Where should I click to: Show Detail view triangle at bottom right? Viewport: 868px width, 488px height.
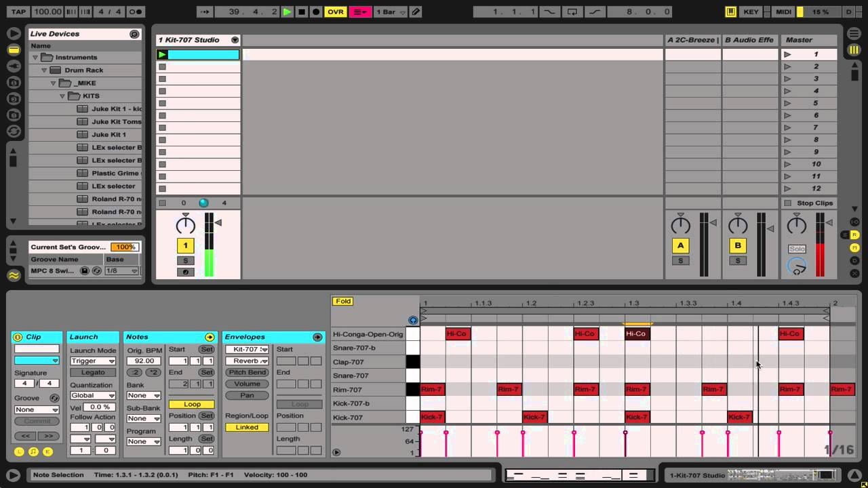coord(854,475)
